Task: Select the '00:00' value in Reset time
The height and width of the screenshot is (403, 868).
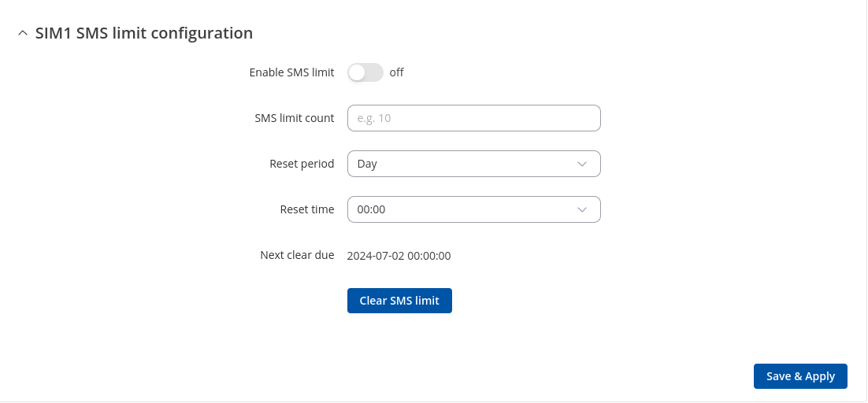Action: click(371, 209)
